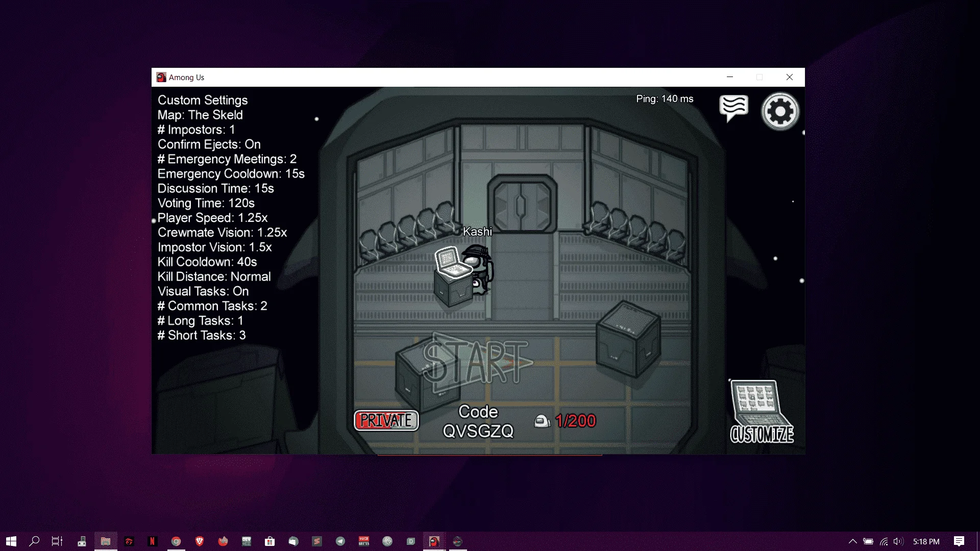Click the # Long Tasks: 1 line
Screen dimensions: 980x551
[201, 321]
